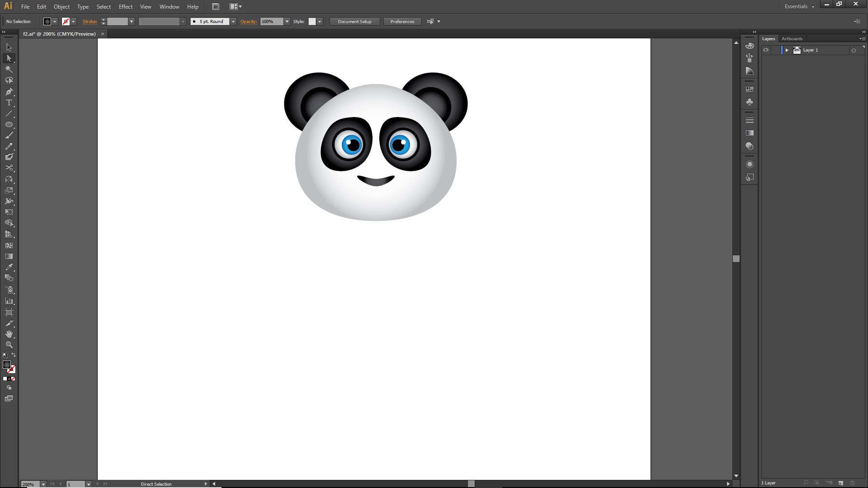Screen dimensions: 868x488
Task: Swap fill and stroke colors
Action: [x=14, y=355]
